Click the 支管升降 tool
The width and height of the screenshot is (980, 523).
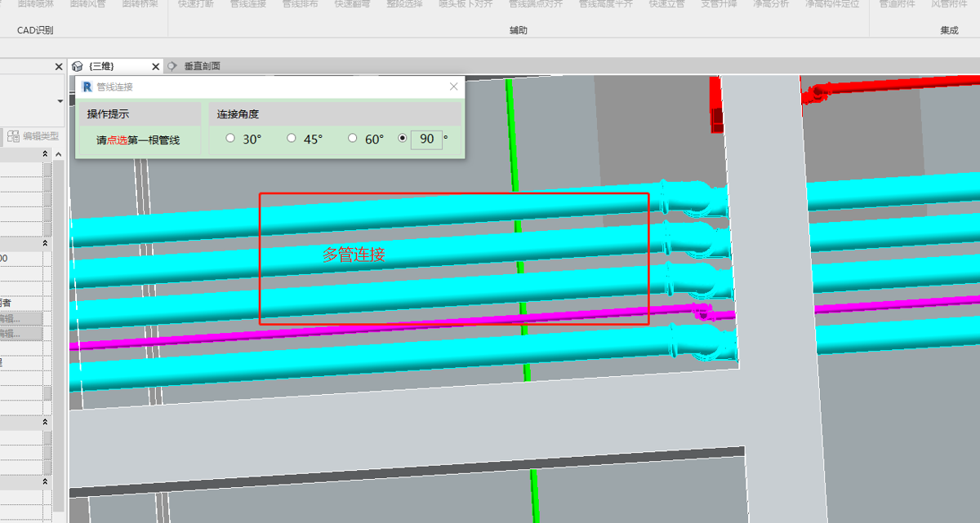pos(719,4)
